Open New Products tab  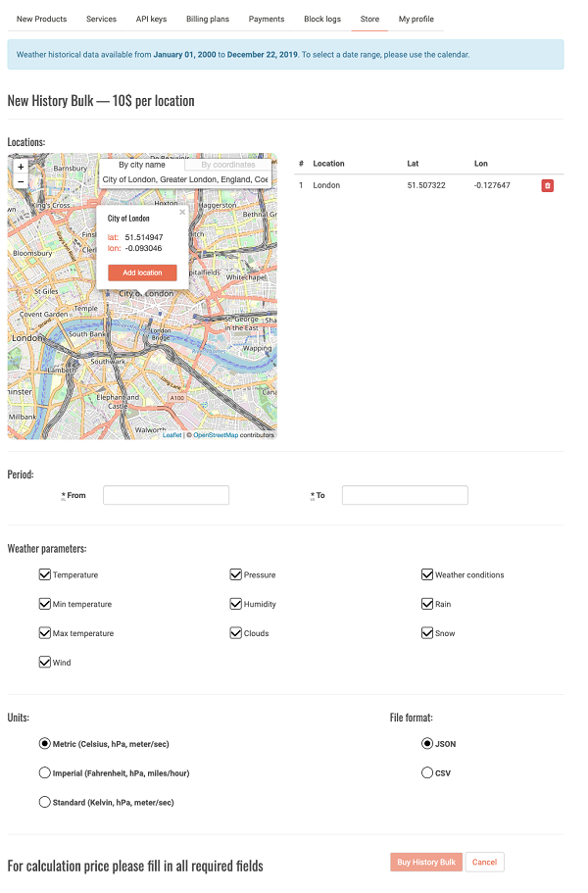pos(41,19)
